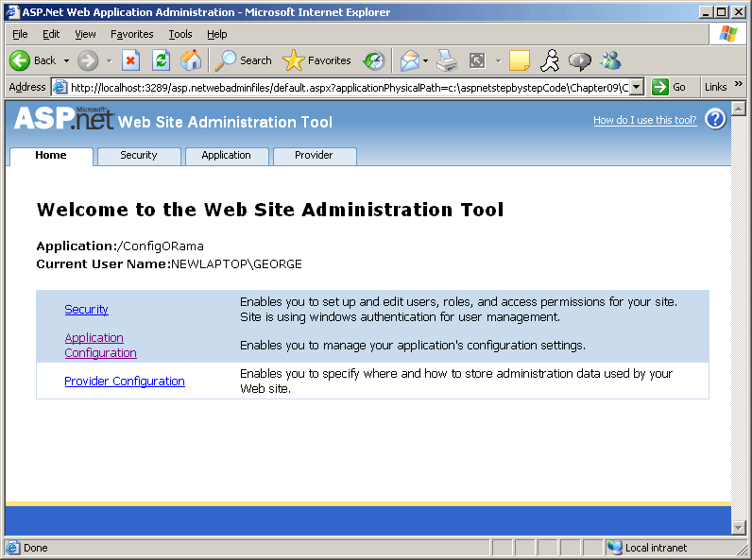Click the blue help question mark icon
This screenshot has width=752, height=560.
pyautogui.click(x=715, y=119)
